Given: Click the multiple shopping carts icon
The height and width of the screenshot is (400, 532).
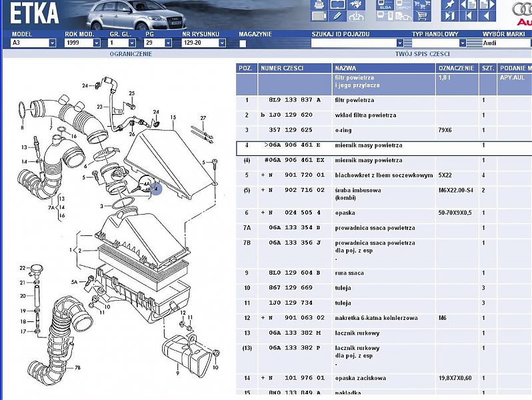Looking at the screenshot, I should coord(422,5).
